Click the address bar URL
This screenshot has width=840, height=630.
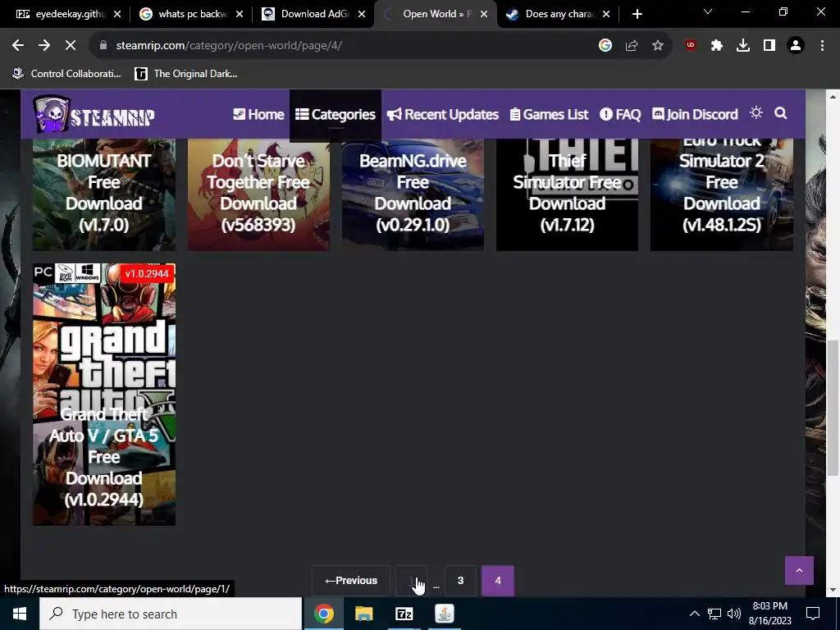pos(229,46)
